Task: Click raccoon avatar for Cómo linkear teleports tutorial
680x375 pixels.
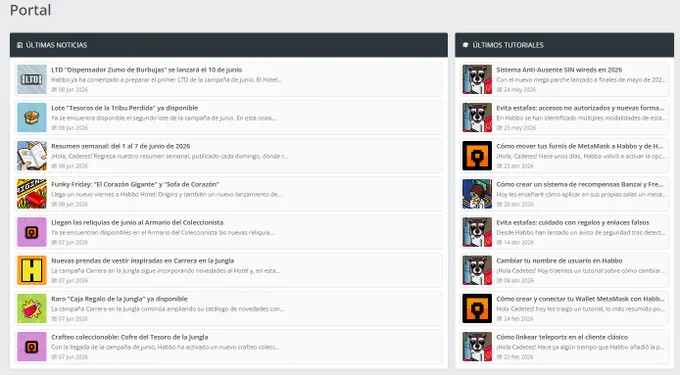Action: point(477,346)
